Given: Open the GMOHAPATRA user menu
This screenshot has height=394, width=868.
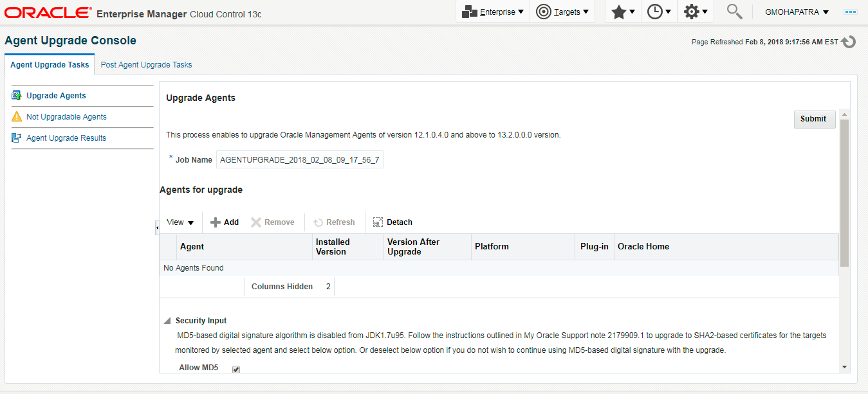Looking at the screenshot, I should 797,12.
